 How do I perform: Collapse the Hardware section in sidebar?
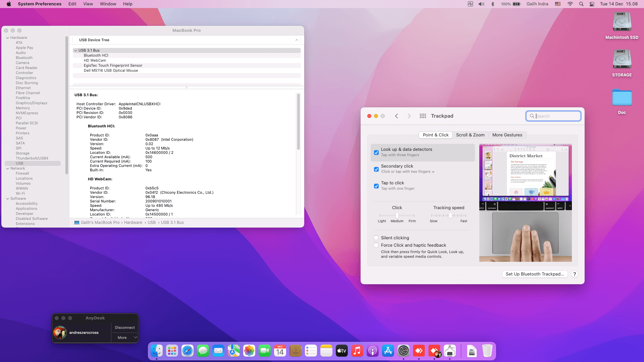point(8,38)
